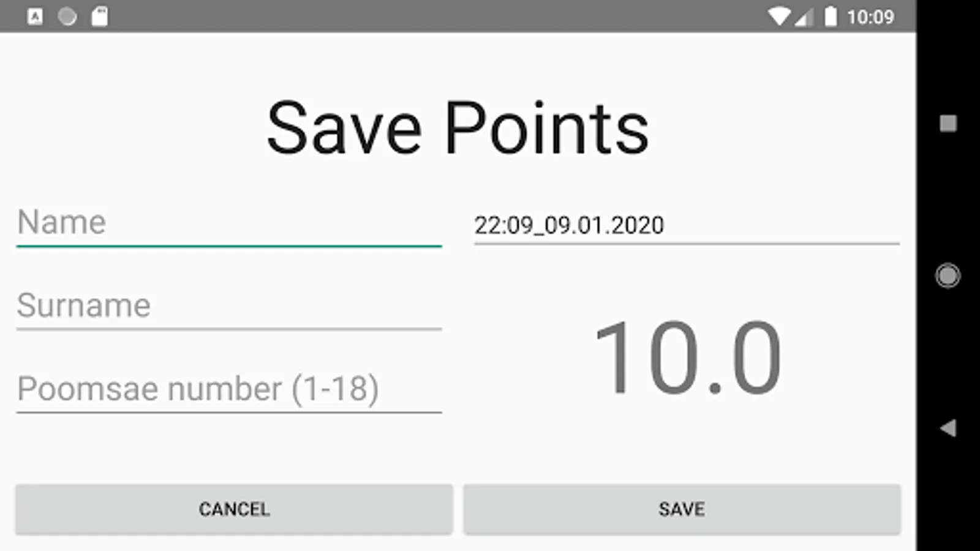Tap the recent apps square button
980x551 pixels.
[948, 123]
